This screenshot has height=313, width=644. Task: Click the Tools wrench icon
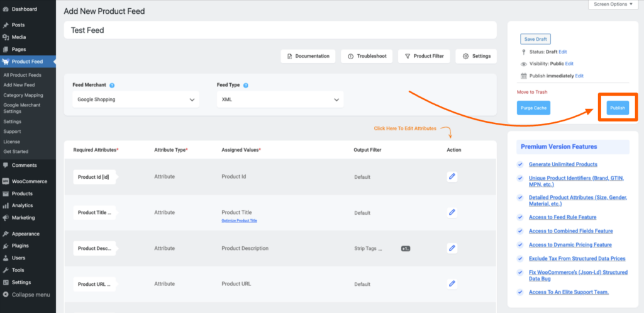[x=6, y=270]
